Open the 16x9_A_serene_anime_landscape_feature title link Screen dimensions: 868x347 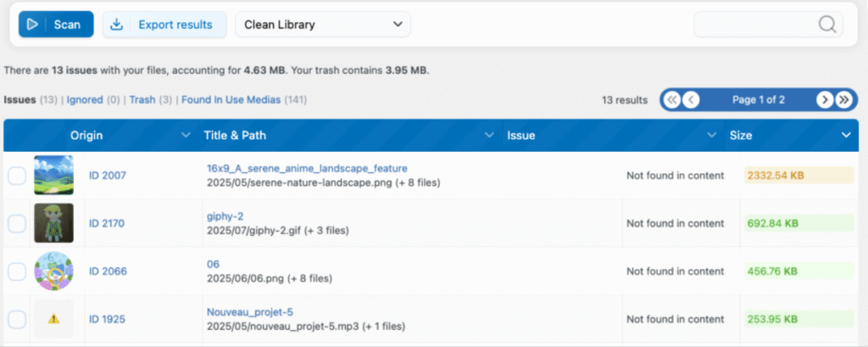[x=307, y=168]
